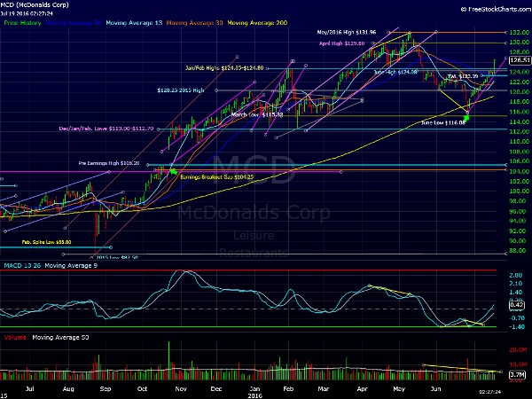Screen dimensions: 532x399
Task: Click the Feb. Spike Low annotation
Action: pyautogui.click(x=46, y=242)
